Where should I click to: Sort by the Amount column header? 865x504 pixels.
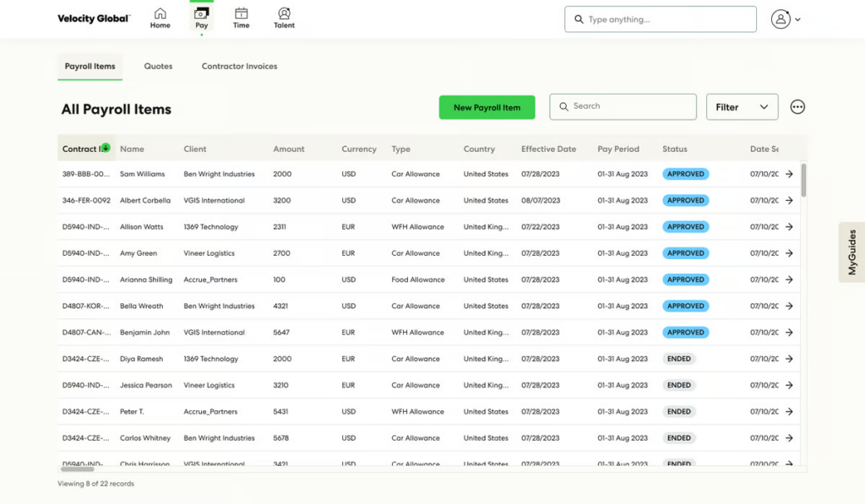point(289,149)
